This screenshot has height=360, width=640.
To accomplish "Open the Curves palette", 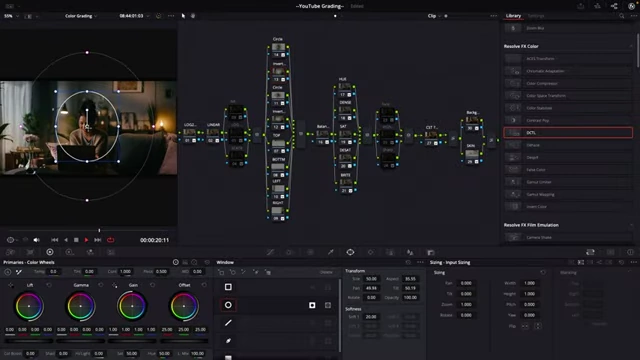I will click(270, 252).
